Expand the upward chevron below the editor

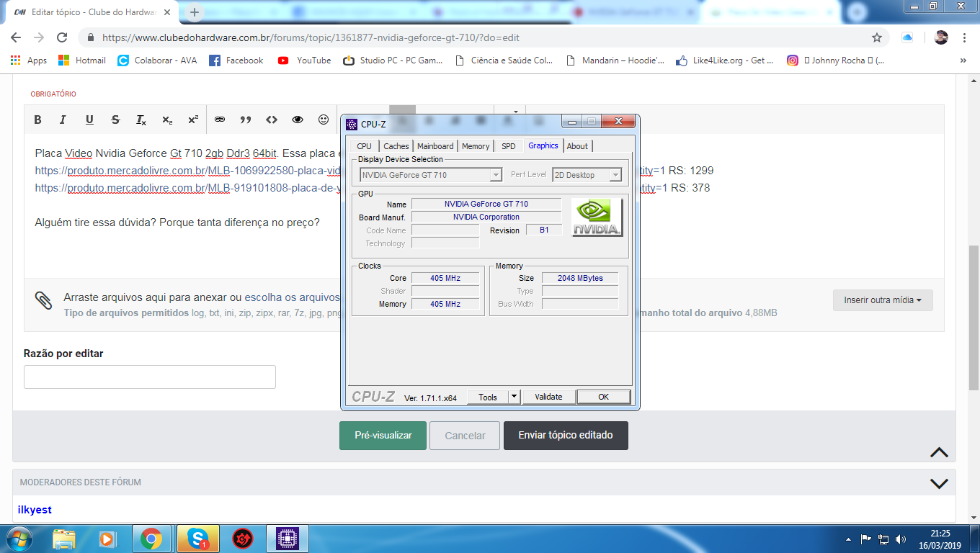[x=938, y=452]
